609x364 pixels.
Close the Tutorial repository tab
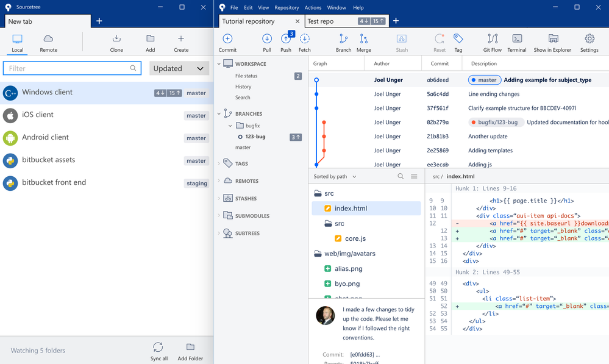point(297,21)
